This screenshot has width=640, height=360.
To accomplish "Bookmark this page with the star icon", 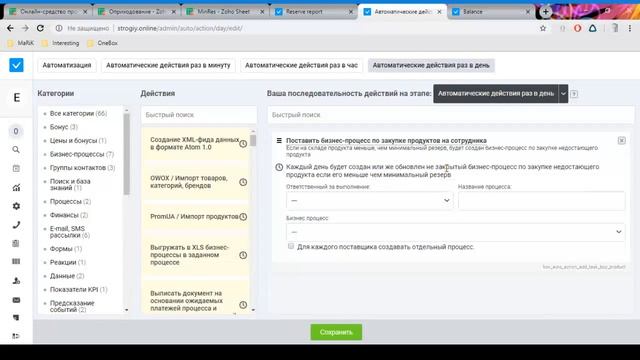I will (x=543, y=28).
